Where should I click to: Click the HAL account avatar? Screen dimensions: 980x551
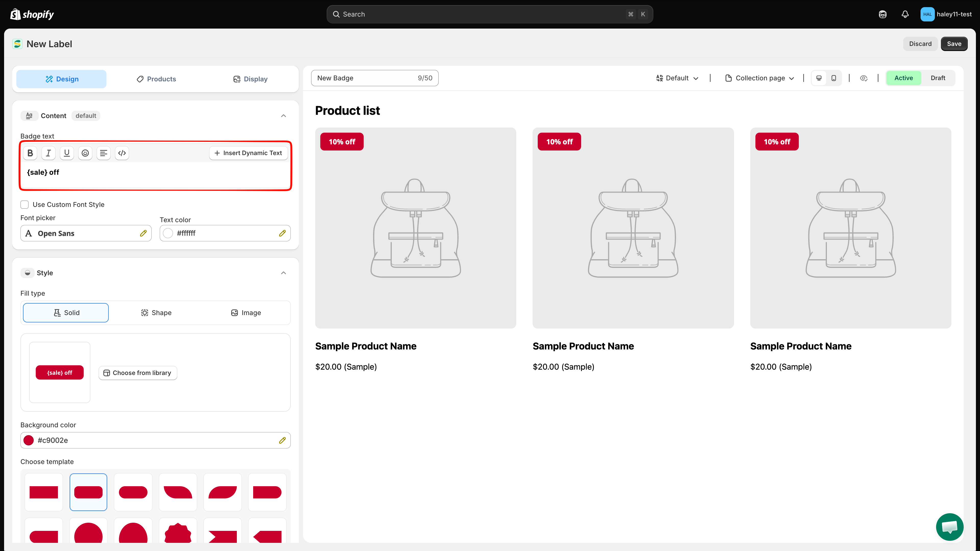[x=927, y=14]
